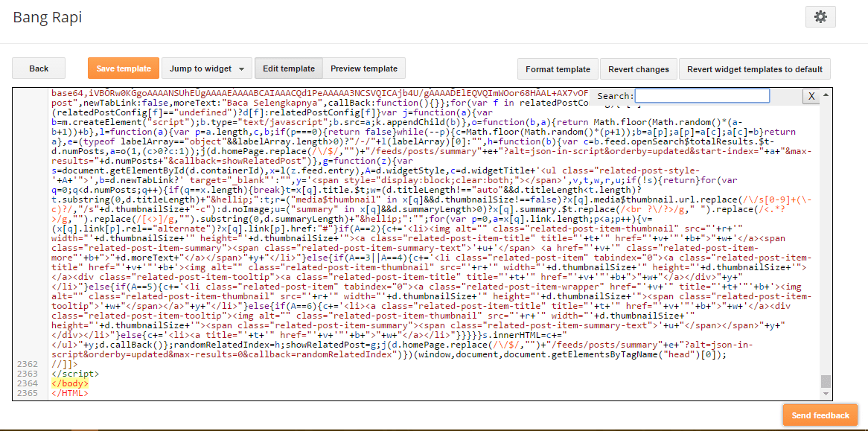868x431 pixels.
Task: Click the editor scrollbar thumb
Action: [826, 381]
